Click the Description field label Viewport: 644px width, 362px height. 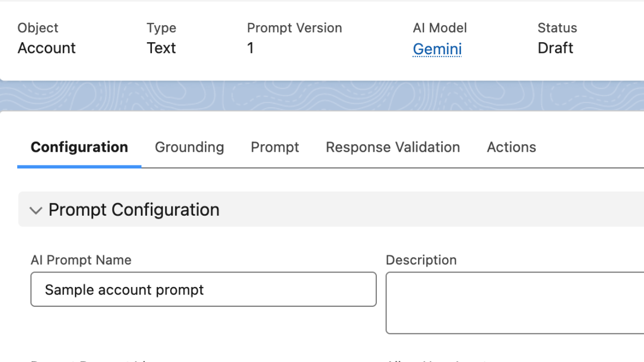pos(421,260)
